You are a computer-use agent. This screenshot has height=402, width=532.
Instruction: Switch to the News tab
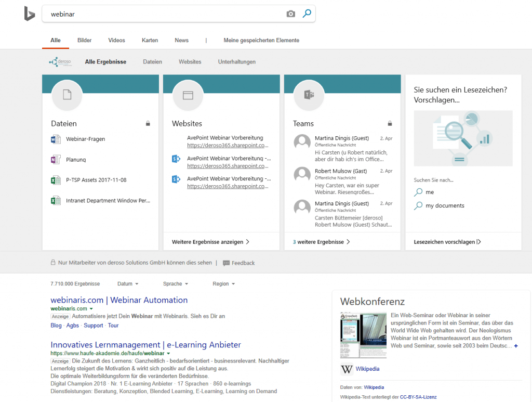(181, 41)
